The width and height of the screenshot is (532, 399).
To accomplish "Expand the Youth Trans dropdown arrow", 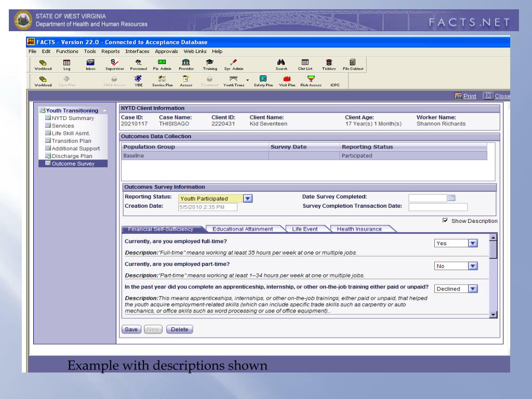I will pos(248,81).
